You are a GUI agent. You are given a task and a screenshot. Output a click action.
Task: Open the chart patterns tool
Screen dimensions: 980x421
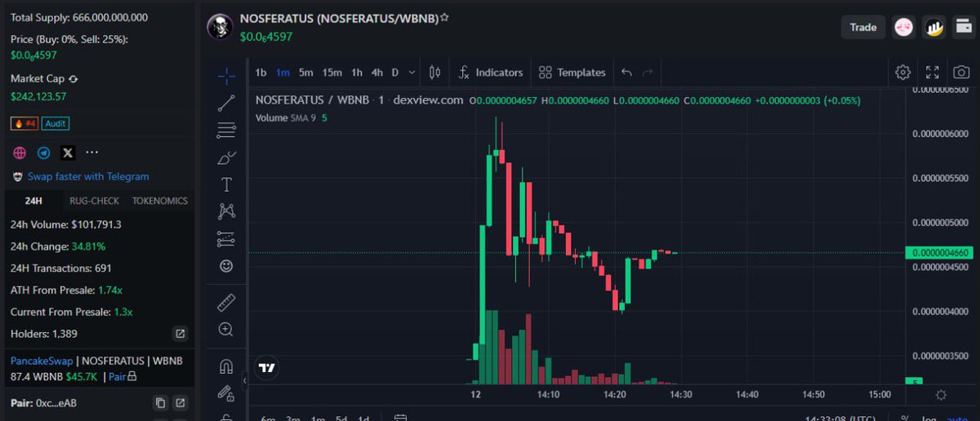(226, 211)
